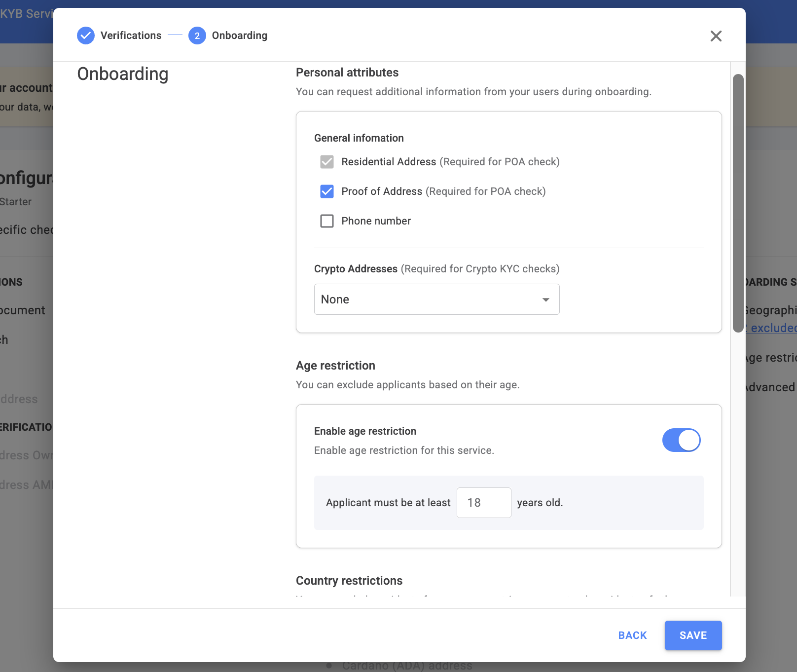
Task: Click the "Phone number" label text
Action: 376,221
